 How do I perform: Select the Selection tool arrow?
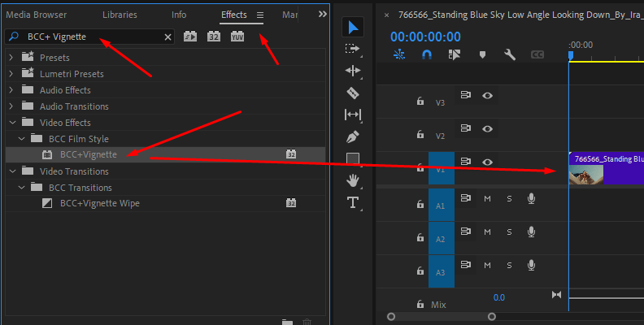point(353,28)
